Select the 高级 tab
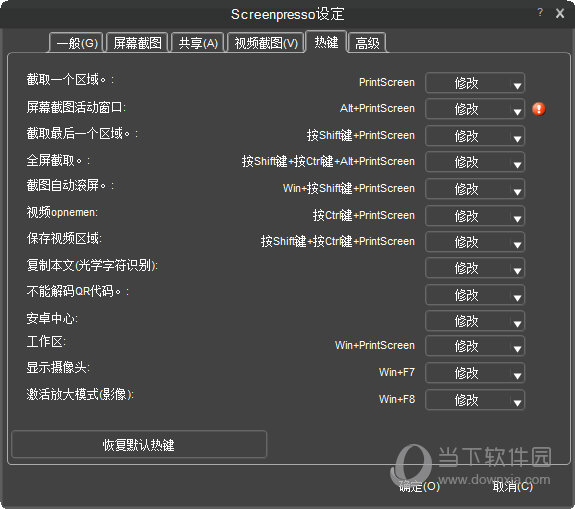The width and height of the screenshot is (575, 509). click(x=367, y=43)
